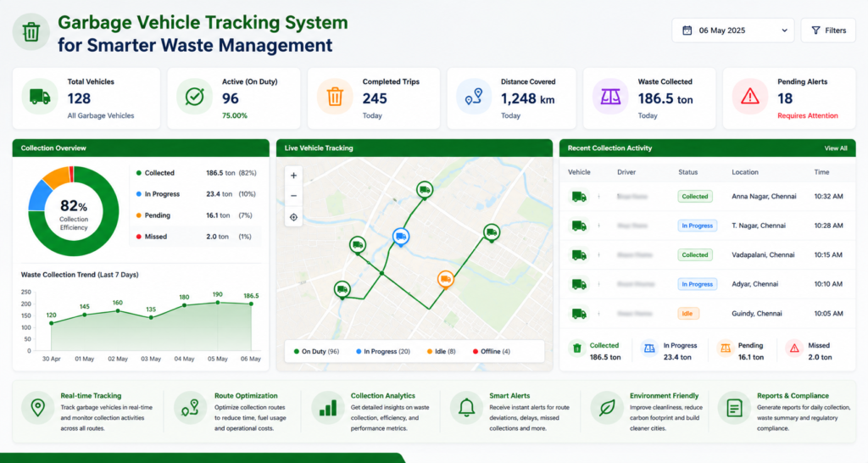Open the Filters button
This screenshot has height=463, width=868.
(828, 31)
